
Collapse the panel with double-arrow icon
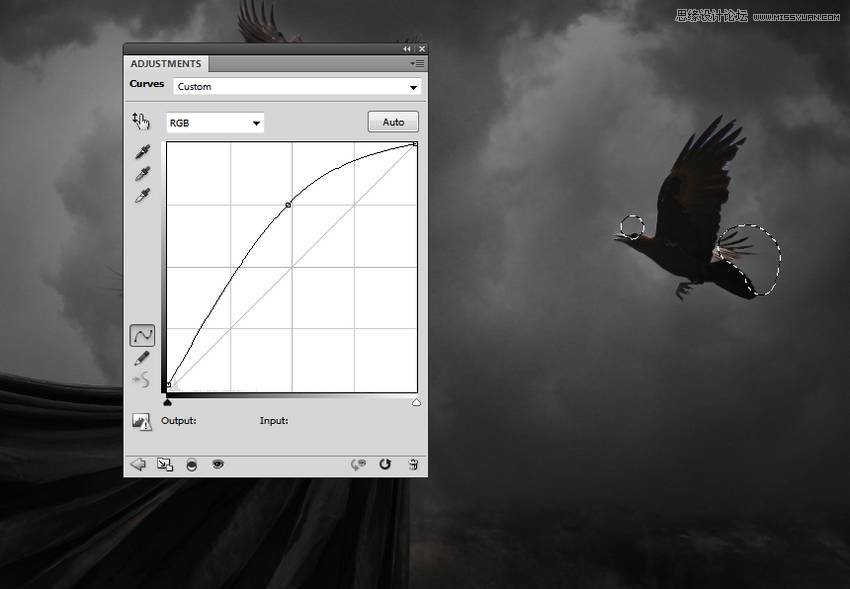tap(407, 49)
